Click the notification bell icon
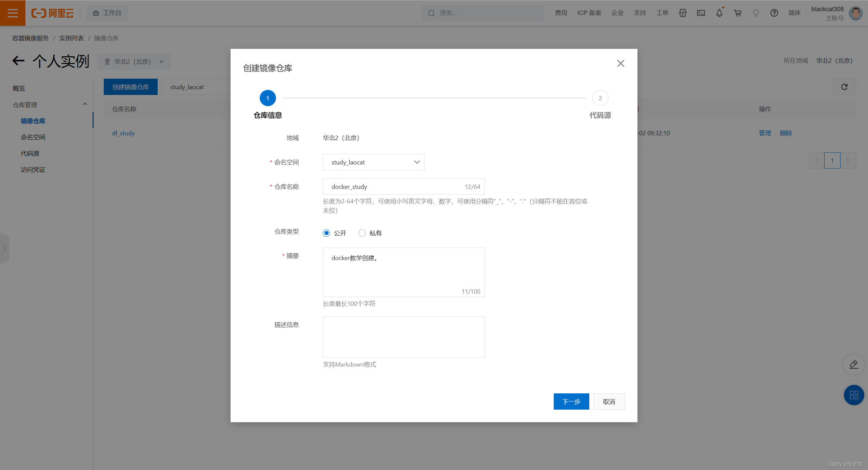 click(x=719, y=13)
